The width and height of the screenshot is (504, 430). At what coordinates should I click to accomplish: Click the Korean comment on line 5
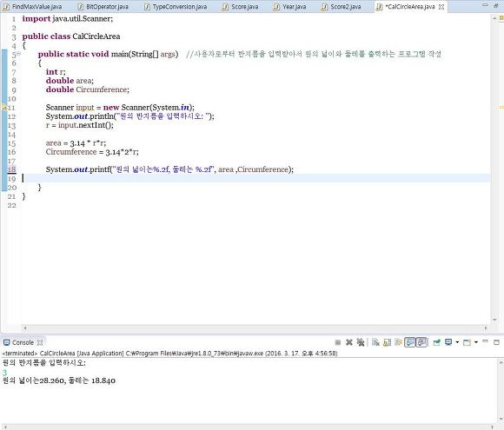tap(314, 54)
